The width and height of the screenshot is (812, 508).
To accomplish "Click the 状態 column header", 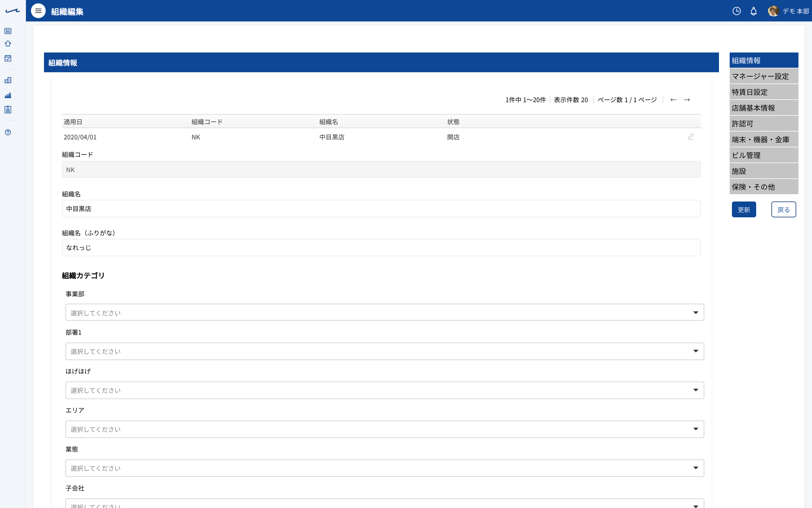I will pyautogui.click(x=453, y=122).
